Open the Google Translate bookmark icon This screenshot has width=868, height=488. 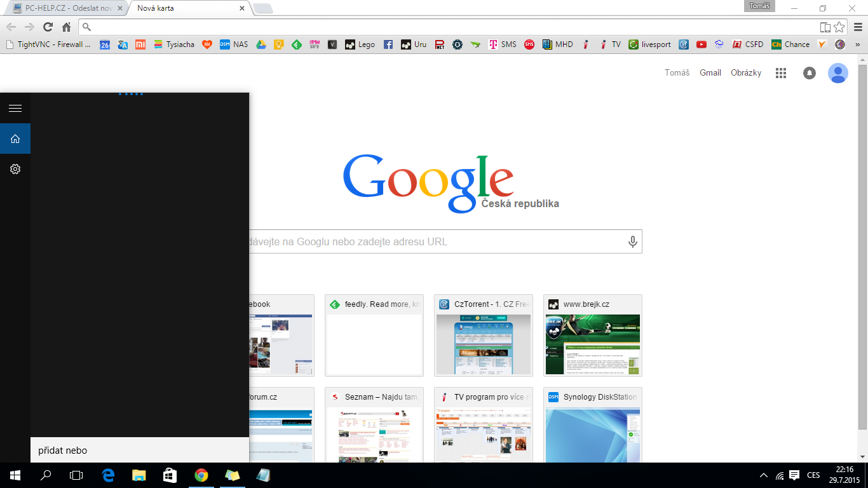123,44
